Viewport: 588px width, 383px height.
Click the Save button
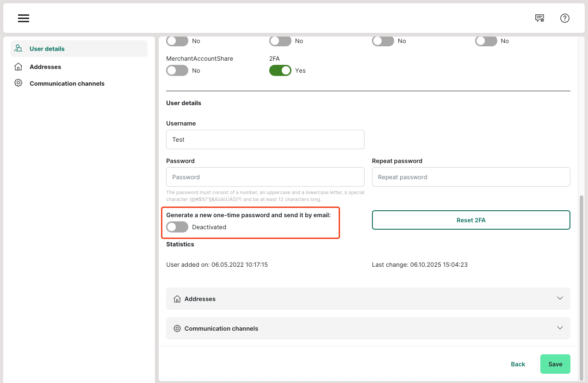click(x=555, y=364)
